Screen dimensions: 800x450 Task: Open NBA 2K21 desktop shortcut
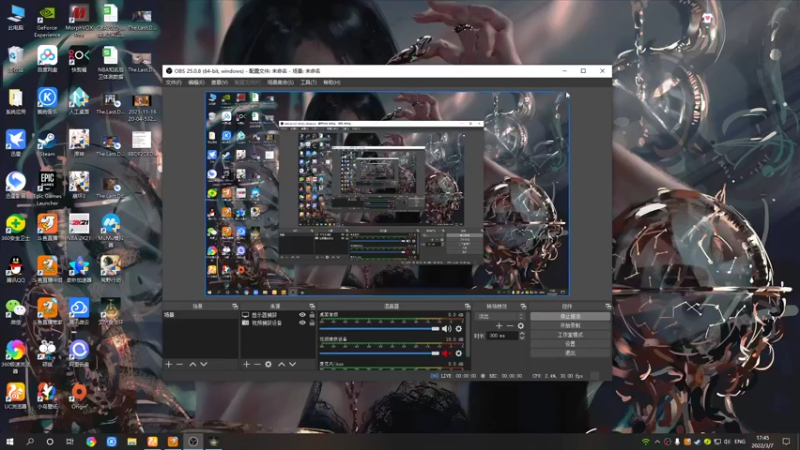[79, 227]
